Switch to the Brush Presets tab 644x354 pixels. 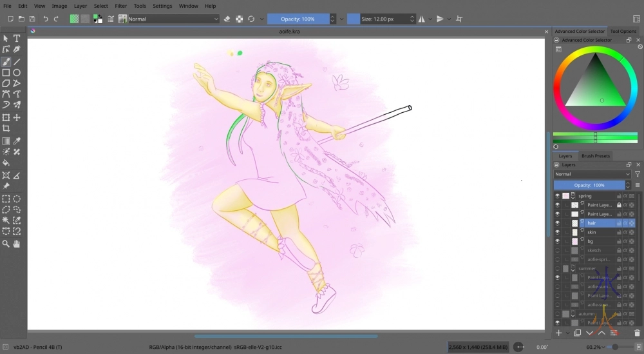point(595,156)
